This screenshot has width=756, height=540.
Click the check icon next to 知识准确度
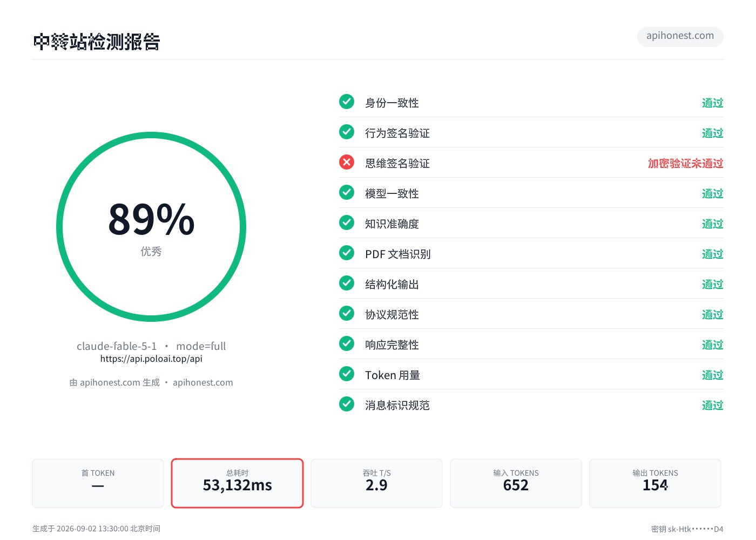click(347, 222)
